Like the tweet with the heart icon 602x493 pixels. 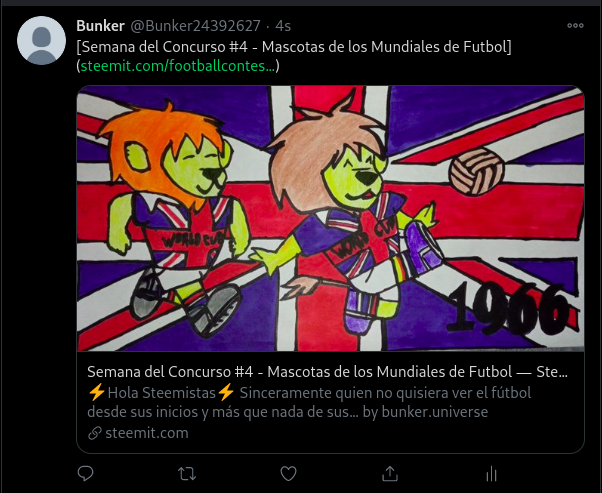pyautogui.click(x=288, y=473)
